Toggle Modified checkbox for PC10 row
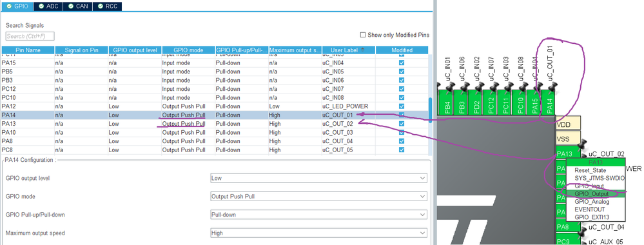 tap(402, 97)
